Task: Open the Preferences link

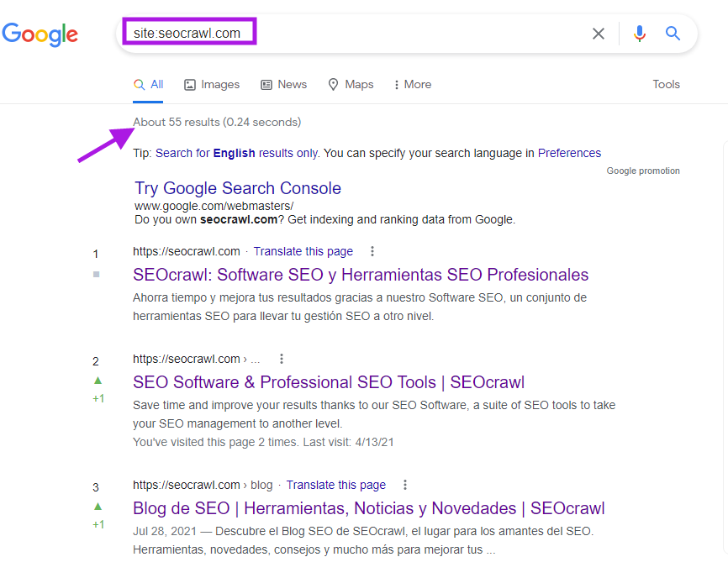Action: [x=569, y=153]
